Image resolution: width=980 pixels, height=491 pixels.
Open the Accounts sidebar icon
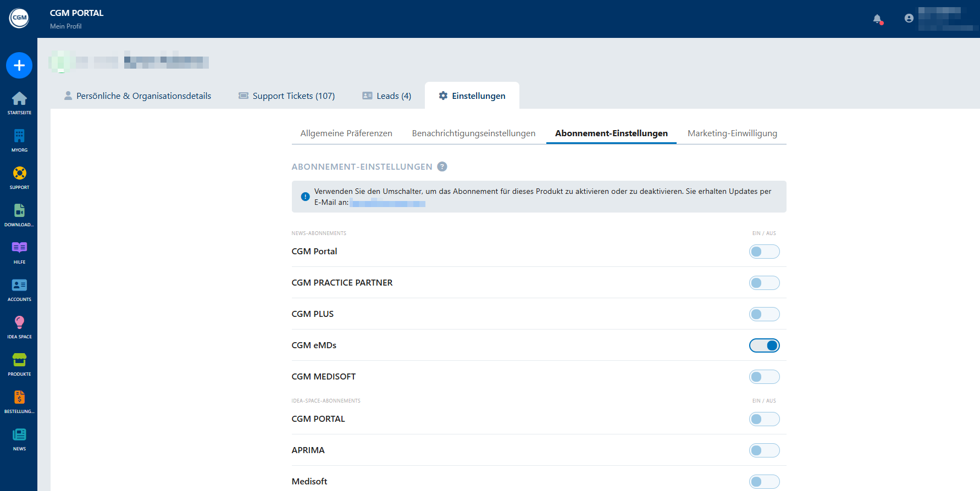pos(19,289)
